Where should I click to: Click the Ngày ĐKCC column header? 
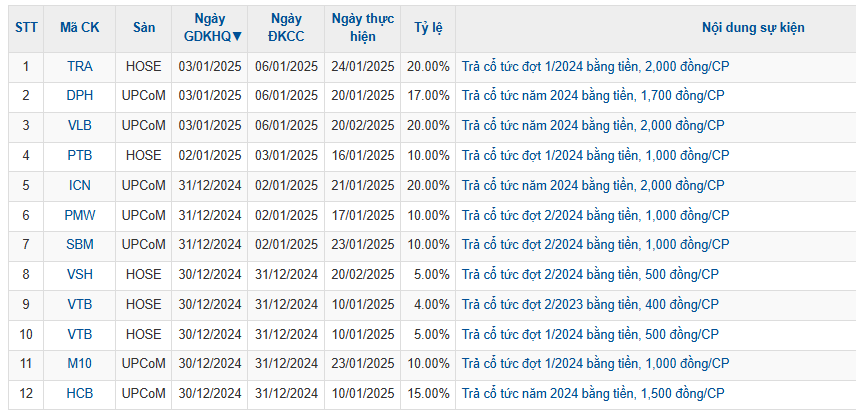coord(286,28)
